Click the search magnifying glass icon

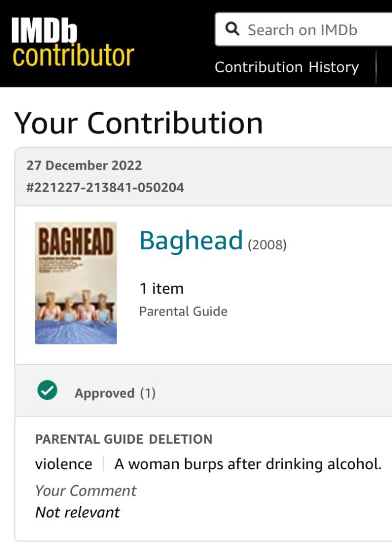[232, 29]
